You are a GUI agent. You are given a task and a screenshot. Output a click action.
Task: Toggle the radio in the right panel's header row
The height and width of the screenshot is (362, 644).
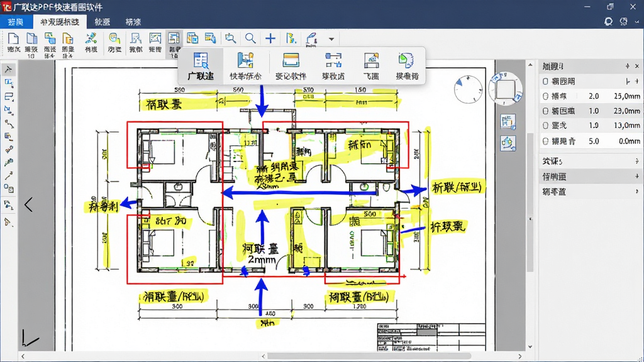click(545, 81)
